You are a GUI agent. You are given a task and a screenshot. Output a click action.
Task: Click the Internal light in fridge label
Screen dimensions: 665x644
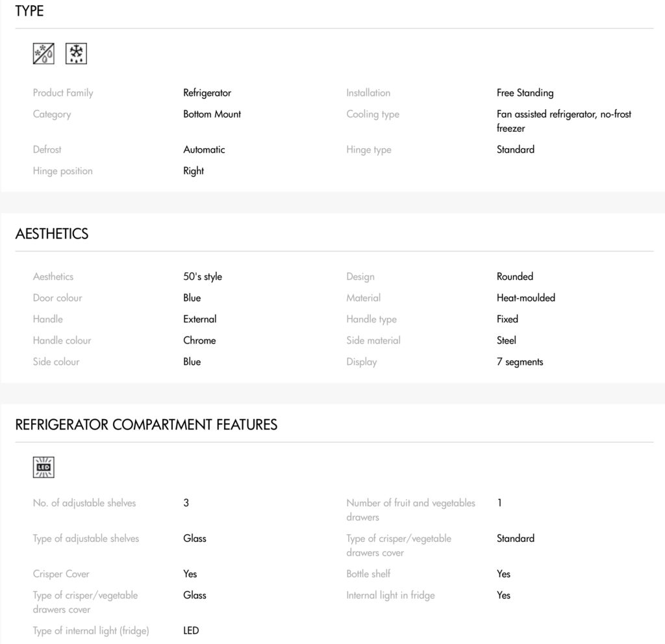click(390, 595)
